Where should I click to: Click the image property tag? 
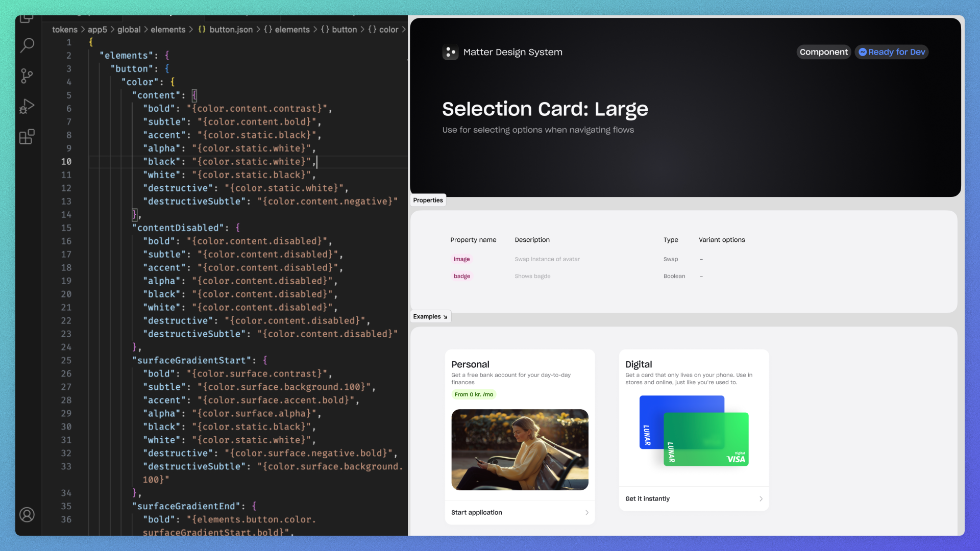coord(461,259)
